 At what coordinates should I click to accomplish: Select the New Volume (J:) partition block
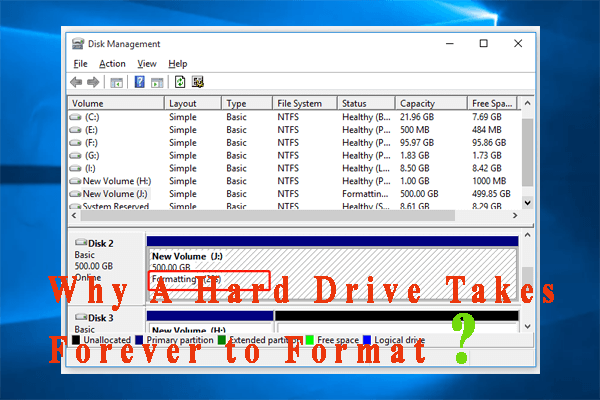(332, 270)
